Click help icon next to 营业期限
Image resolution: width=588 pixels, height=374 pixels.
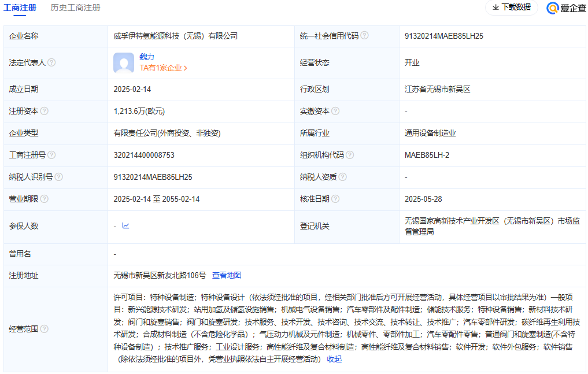pyautogui.click(x=45, y=199)
